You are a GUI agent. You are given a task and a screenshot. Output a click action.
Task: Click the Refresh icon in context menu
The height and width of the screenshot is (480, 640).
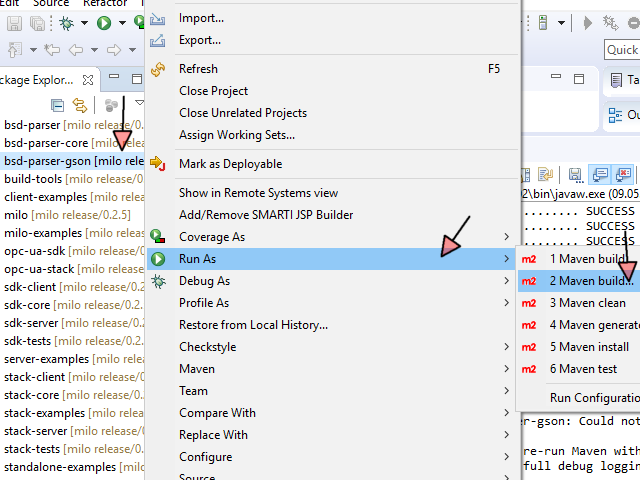pos(158,69)
